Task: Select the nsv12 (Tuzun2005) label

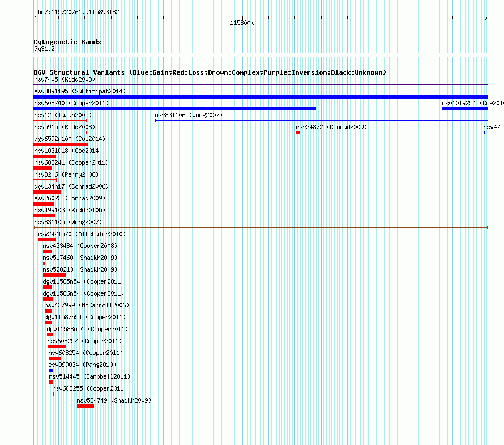Action: point(63,115)
